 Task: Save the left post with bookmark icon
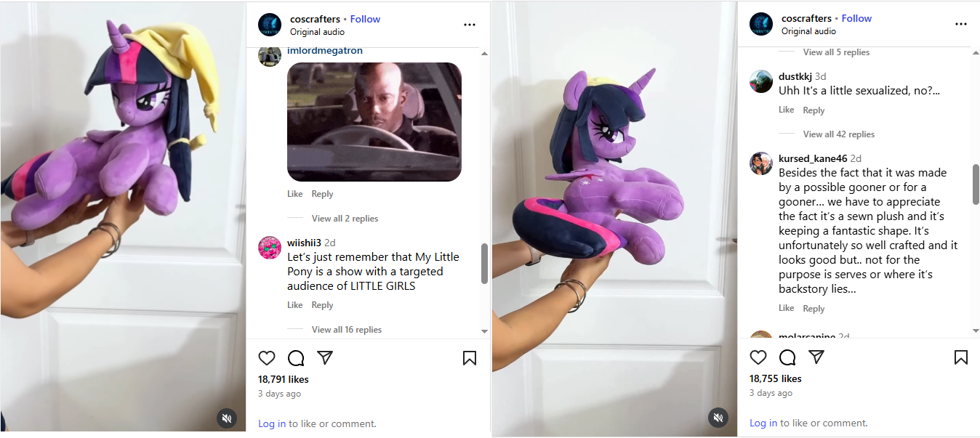470,358
